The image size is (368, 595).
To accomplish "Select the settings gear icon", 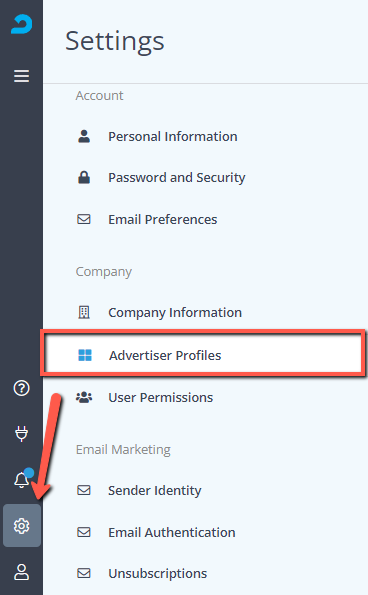I will point(22,526).
